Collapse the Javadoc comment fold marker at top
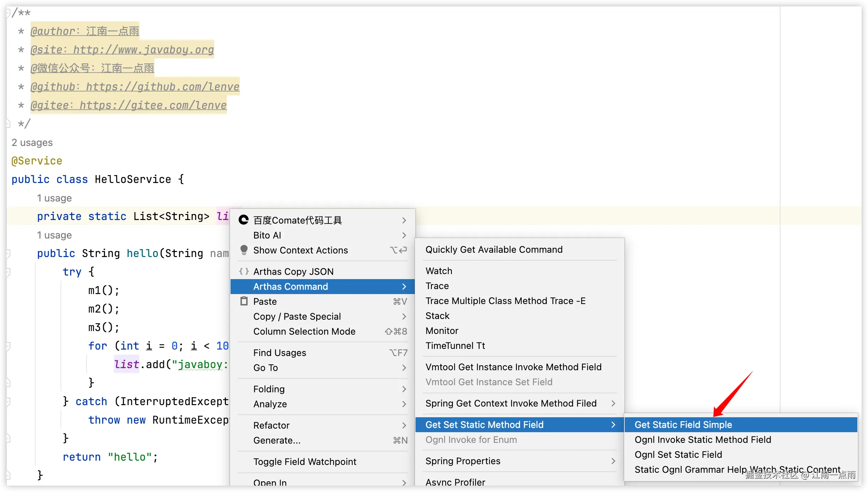 tap(8, 13)
